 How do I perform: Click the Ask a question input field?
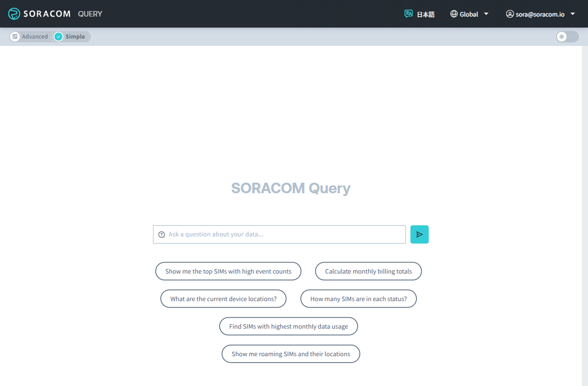click(x=279, y=234)
